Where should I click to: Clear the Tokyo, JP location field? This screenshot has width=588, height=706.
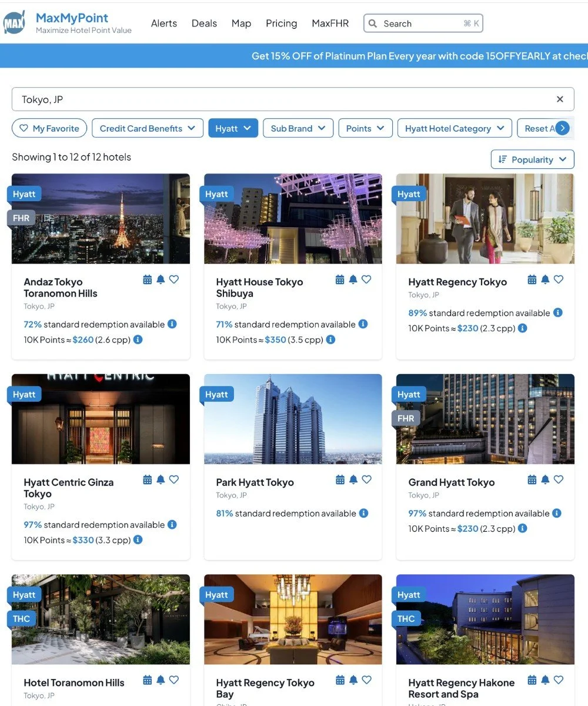pos(560,99)
